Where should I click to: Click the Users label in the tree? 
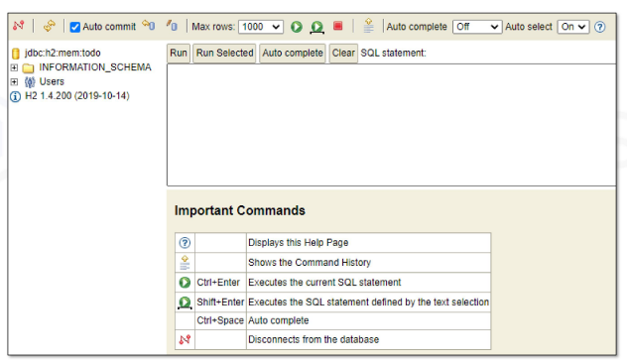(52, 81)
